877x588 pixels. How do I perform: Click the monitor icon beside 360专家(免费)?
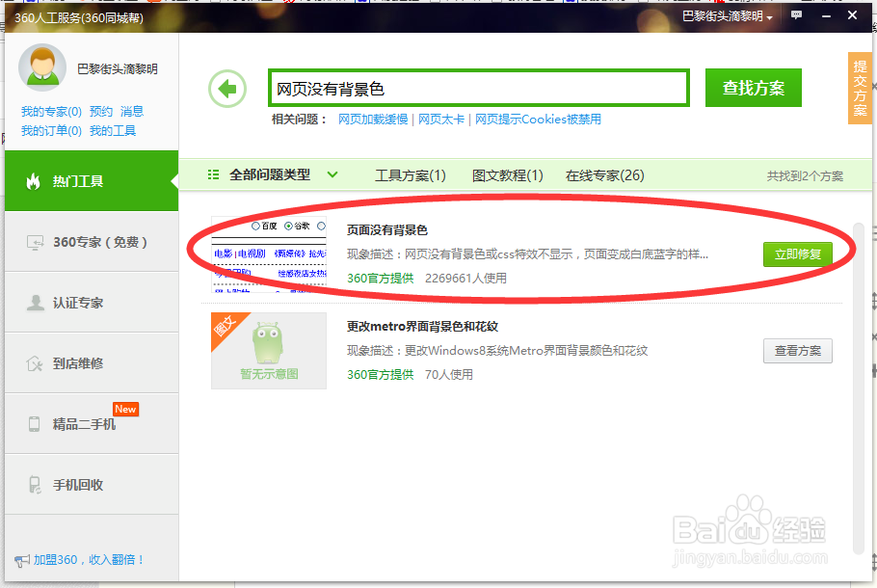coord(35,242)
